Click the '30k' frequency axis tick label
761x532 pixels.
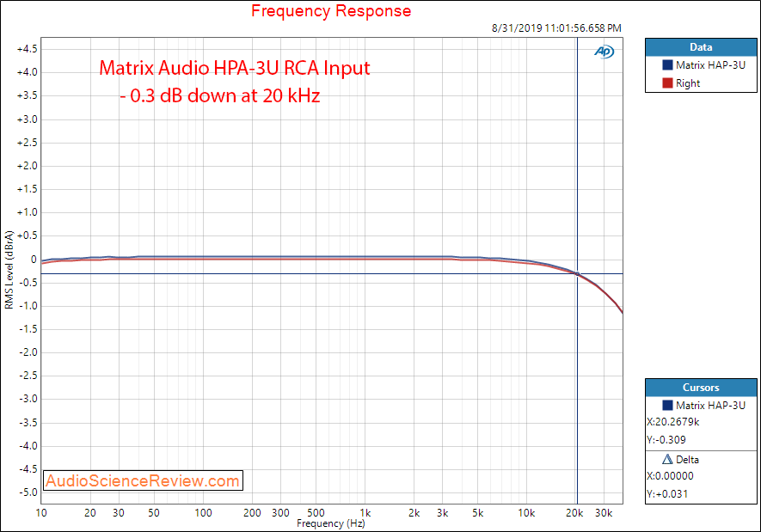604,513
